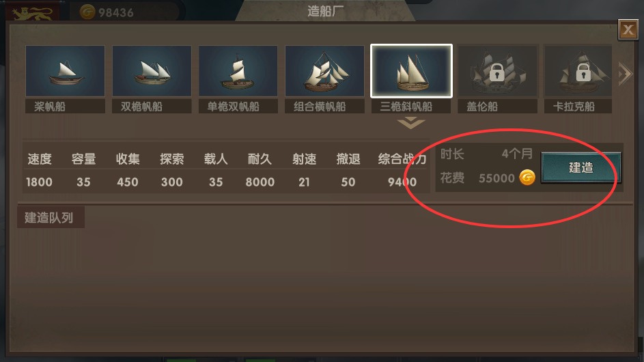Choose the 单桅双帆船 ship icon
644x362 pixels.
tap(238, 71)
